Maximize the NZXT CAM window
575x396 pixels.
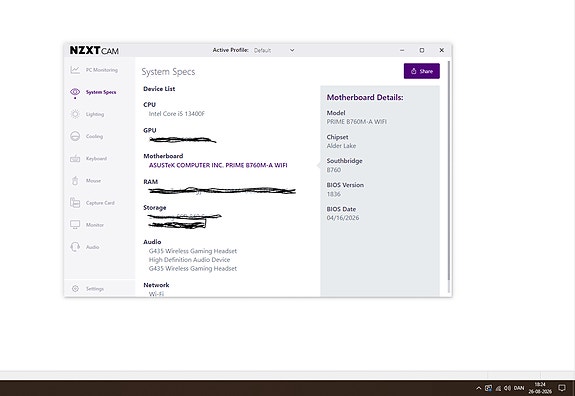click(x=422, y=50)
